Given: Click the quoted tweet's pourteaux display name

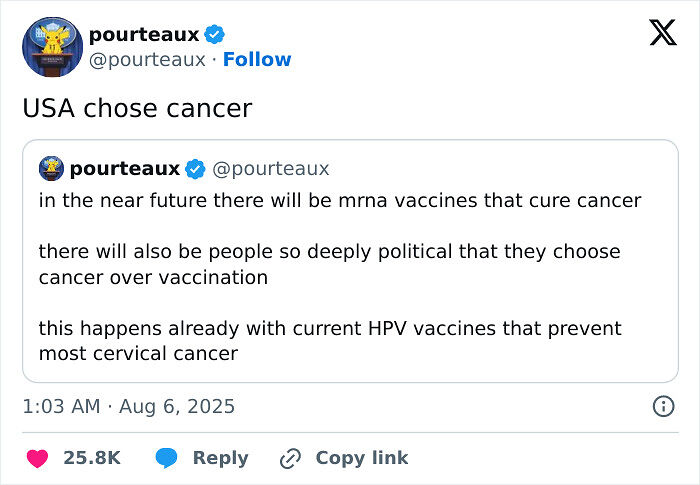Looking at the screenshot, I should tap(125, 168).
